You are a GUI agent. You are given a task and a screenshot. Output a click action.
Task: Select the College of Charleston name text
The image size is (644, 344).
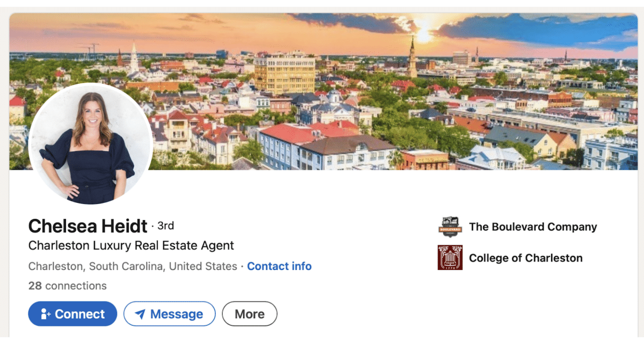click(525, 258)
